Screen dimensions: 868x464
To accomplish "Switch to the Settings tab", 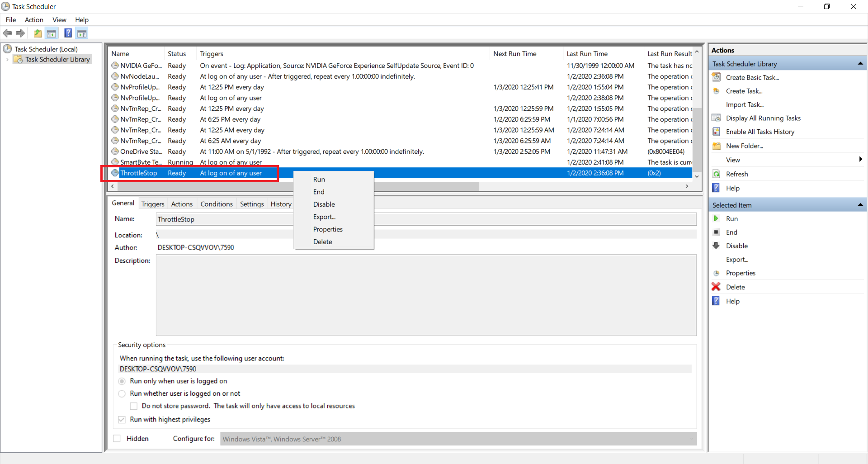I will 252,204.
